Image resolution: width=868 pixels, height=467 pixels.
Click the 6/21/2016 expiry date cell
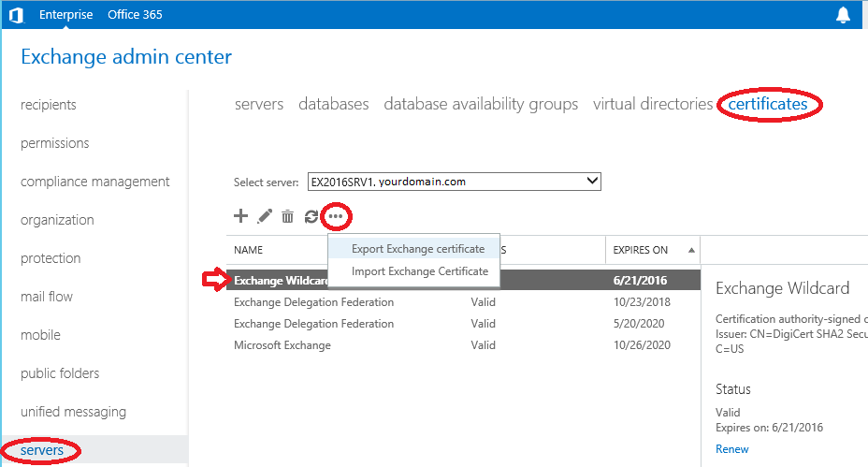(x=640, y=281)
